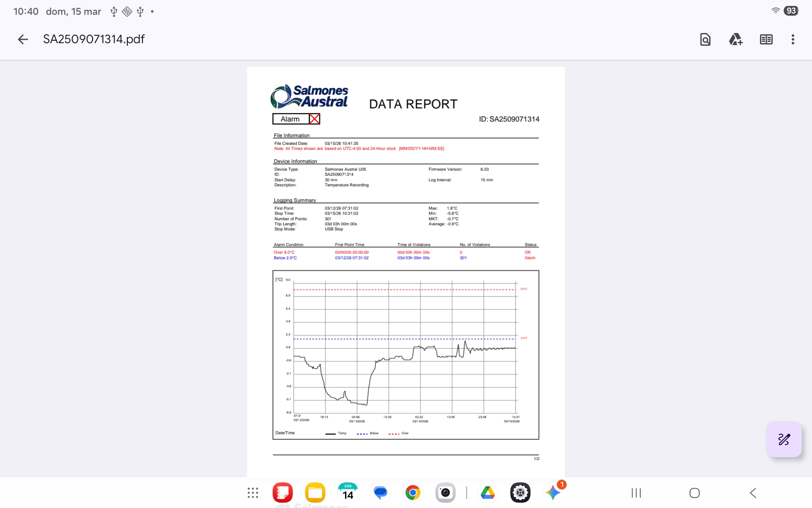Open the three-dot overflow menu
812x508 pixels.
click(793, 39)
